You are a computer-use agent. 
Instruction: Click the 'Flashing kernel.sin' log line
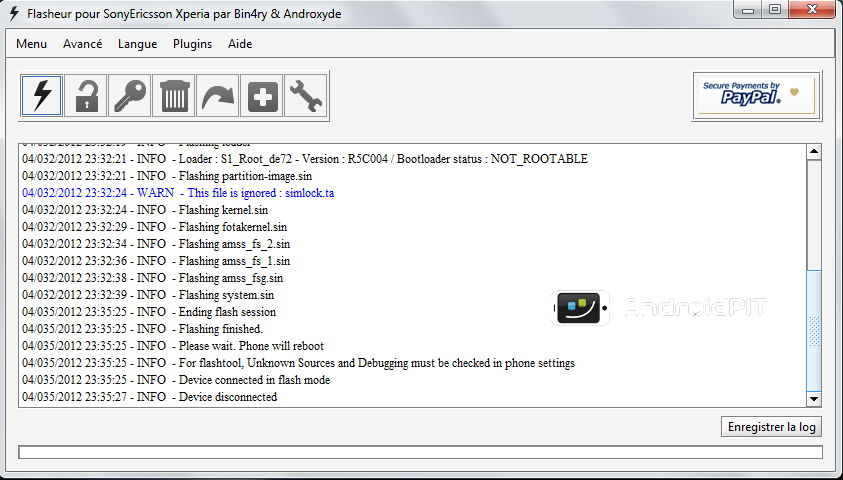click(145, 210)
